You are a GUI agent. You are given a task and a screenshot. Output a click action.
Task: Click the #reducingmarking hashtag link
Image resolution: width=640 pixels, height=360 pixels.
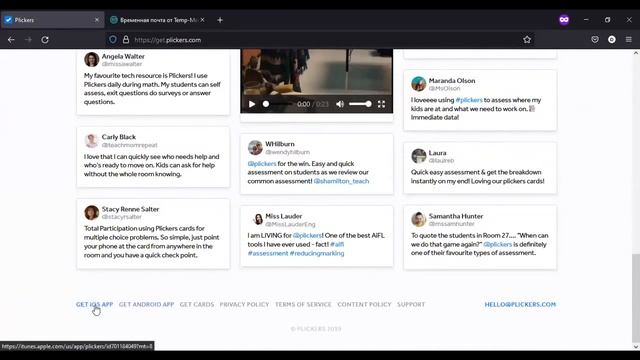coord(317,253)
